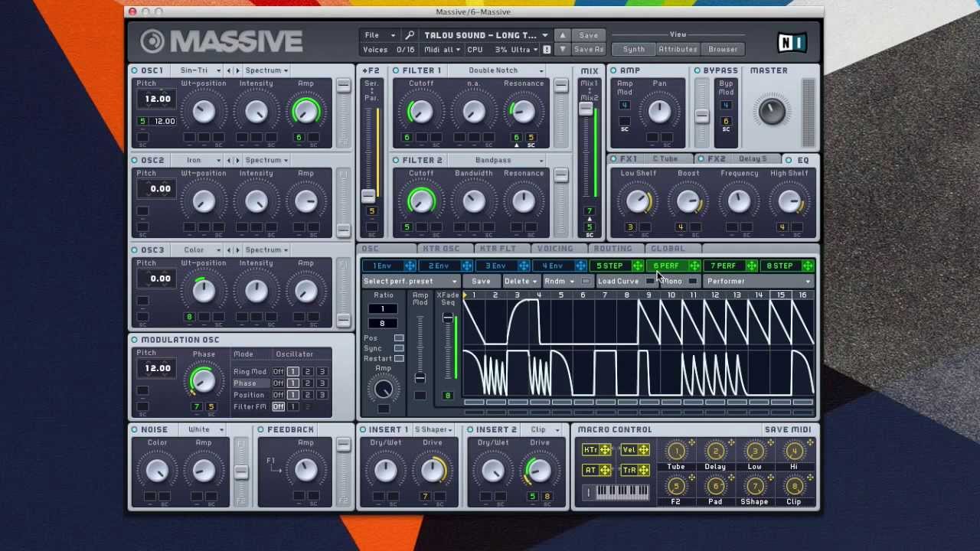980x551 pixels.
Task: Toggle OSC3 power on/off
Action: pos(135,249)
